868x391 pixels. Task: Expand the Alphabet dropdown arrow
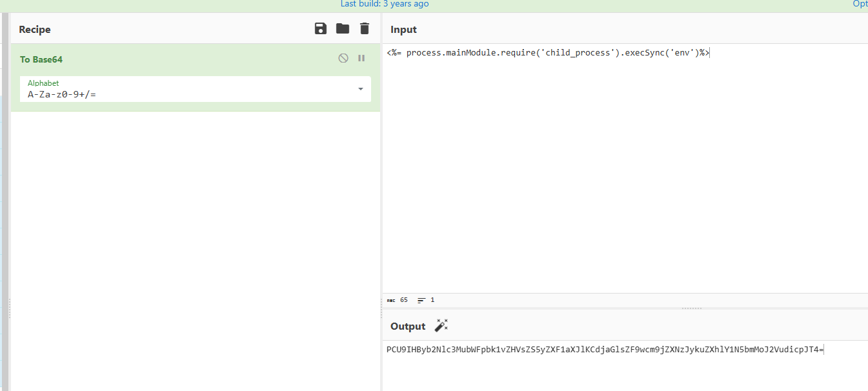pyautogui.click(x=361, y=89)
